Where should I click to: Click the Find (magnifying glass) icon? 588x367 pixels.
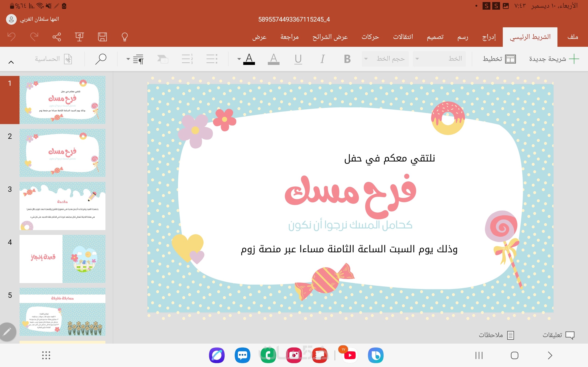(101, 59)
